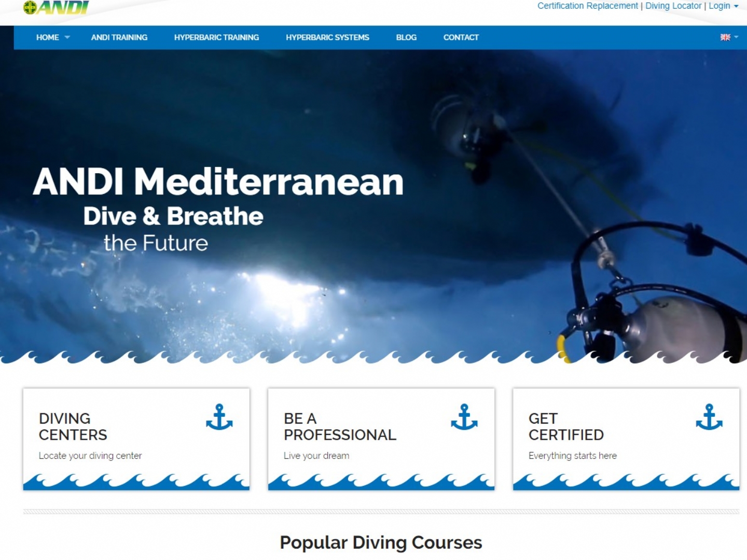Expand the Home menu dropdown arrow
Viewport: 747px width, 560px height.
pos(67,37)
